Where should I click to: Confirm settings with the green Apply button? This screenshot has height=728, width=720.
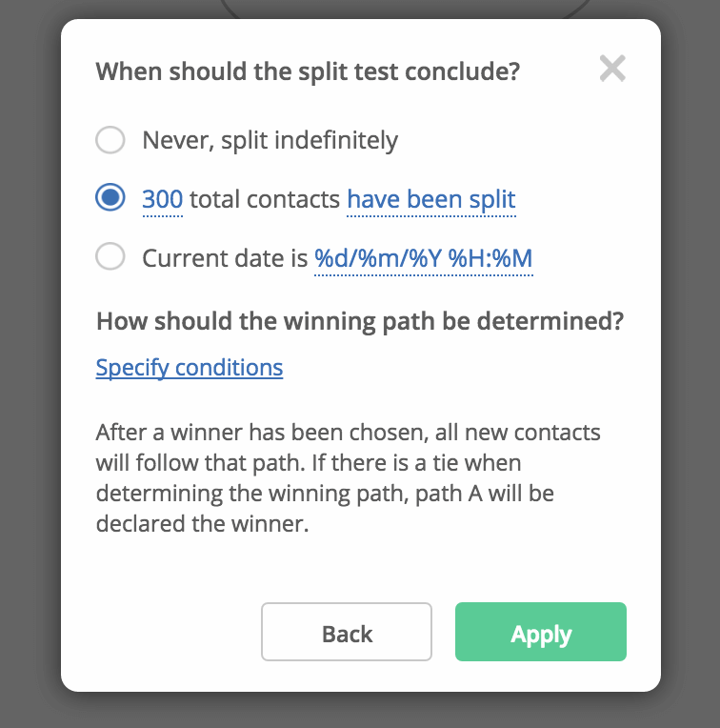[x=541, y=632]
